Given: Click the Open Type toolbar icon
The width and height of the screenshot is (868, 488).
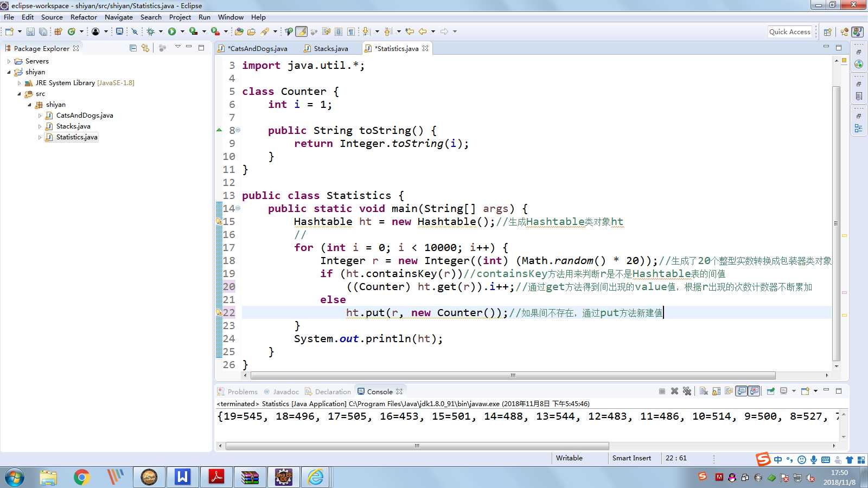Looking at the screenshot, I should (239, 31).
